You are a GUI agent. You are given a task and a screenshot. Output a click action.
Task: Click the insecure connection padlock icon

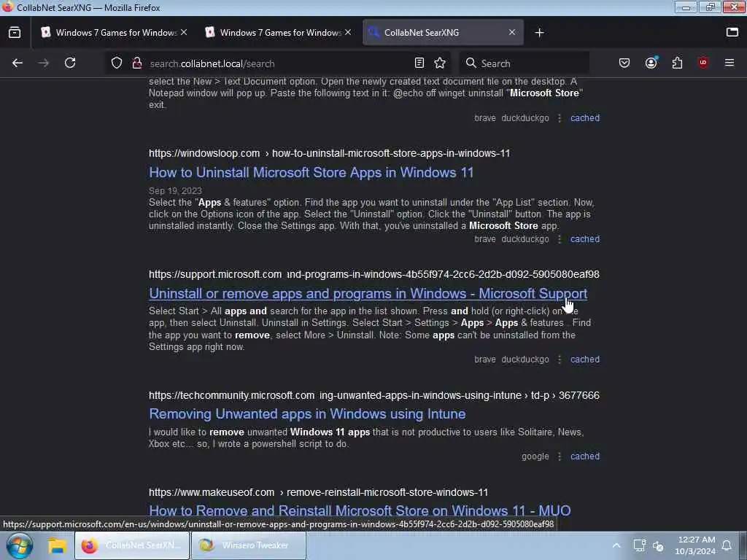(x=136, y=63)
